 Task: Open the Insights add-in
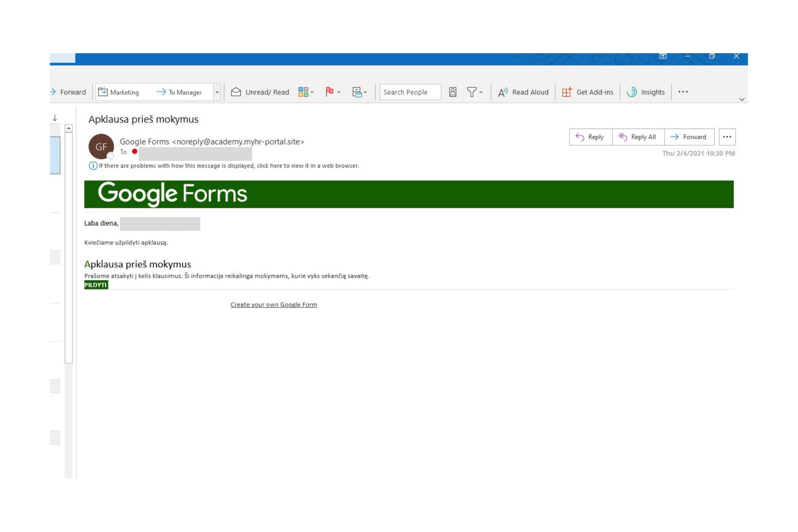(645, 92)
